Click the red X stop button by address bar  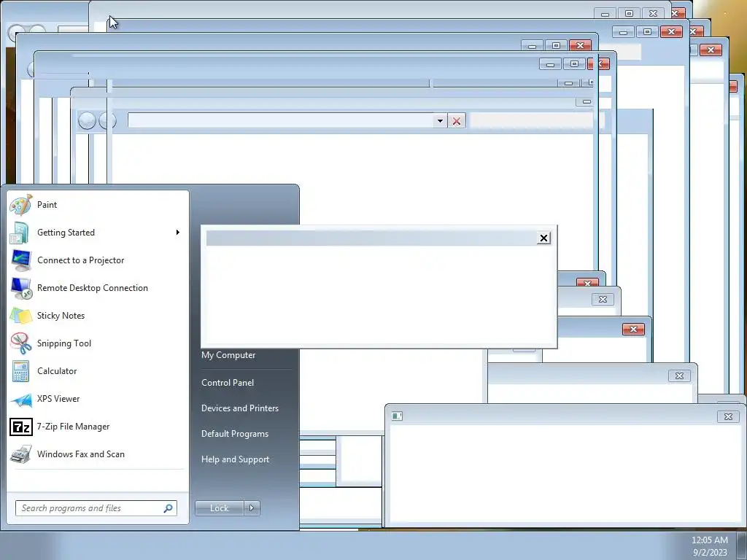point(457,121)
